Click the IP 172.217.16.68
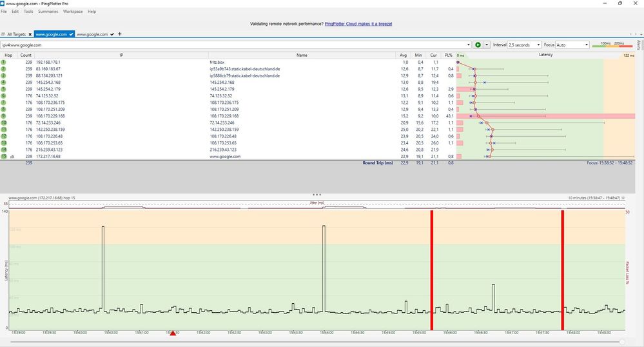 point(48,156)
